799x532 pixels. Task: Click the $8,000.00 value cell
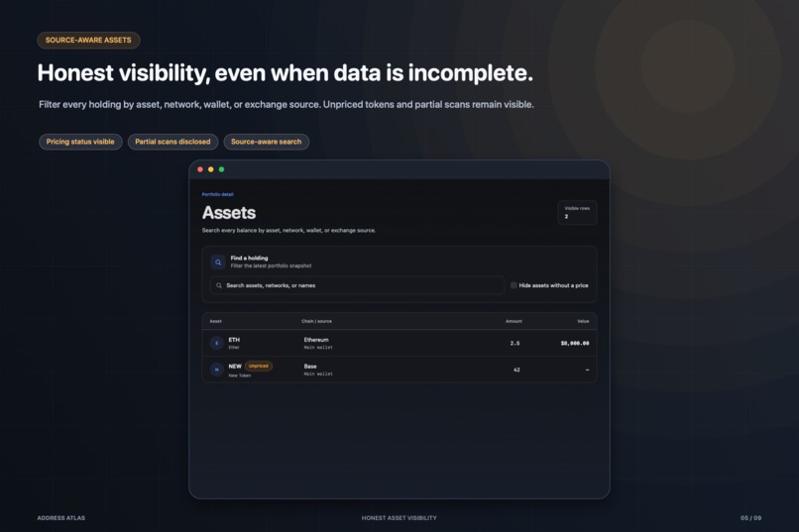click(575, 343)
